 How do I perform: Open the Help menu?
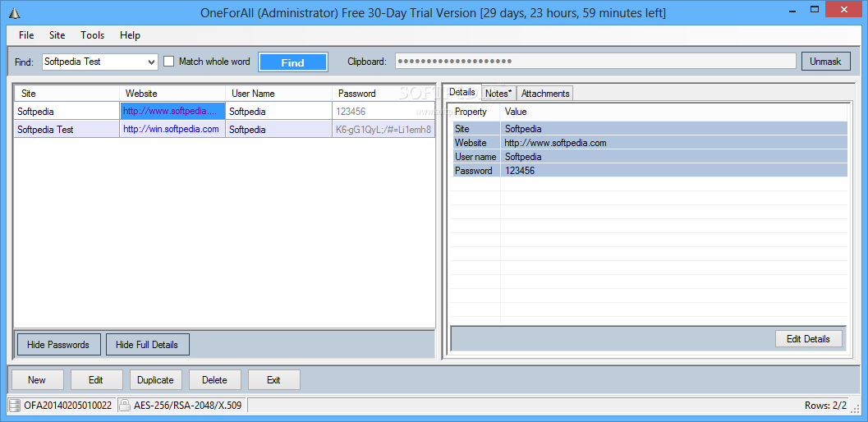pyautogui.click(x=130, y=34)
